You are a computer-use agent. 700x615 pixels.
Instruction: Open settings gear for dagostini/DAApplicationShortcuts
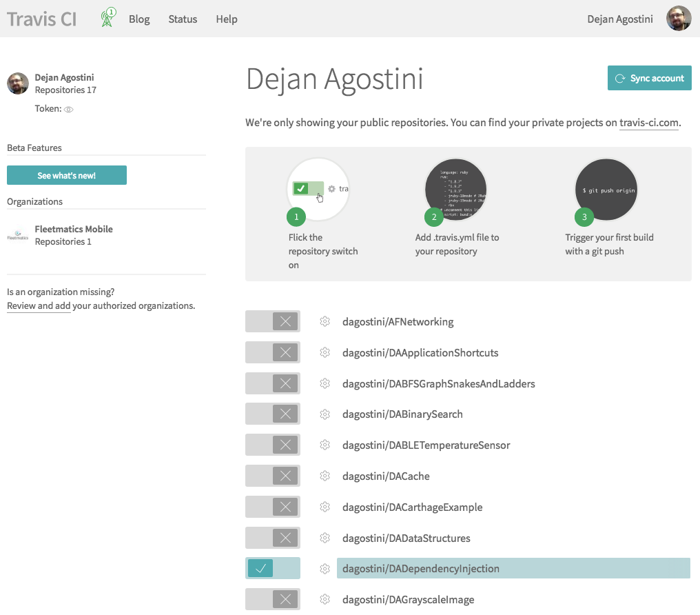pyautogui.click(x=325, y=352)
